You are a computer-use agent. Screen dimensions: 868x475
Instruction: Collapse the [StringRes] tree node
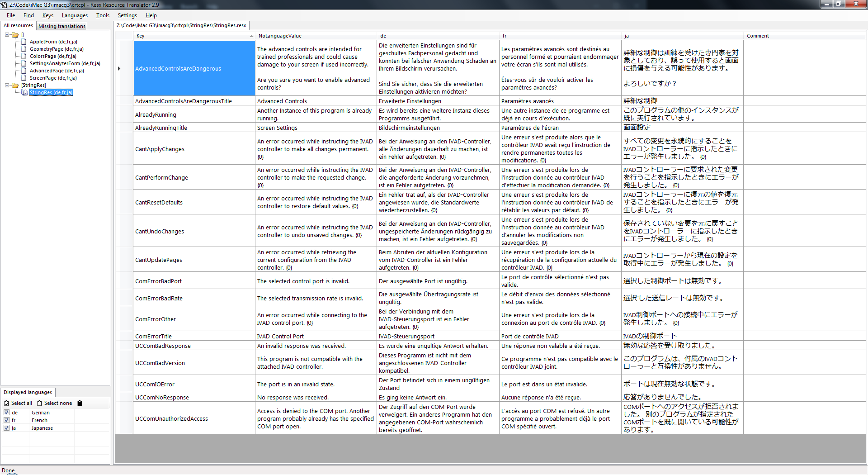click(7, 85)
